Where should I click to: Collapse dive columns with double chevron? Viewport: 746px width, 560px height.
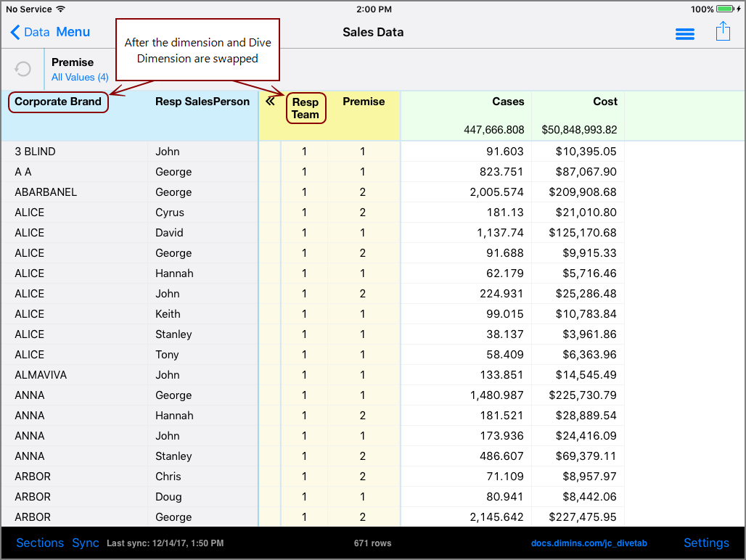tap(270, 102)
